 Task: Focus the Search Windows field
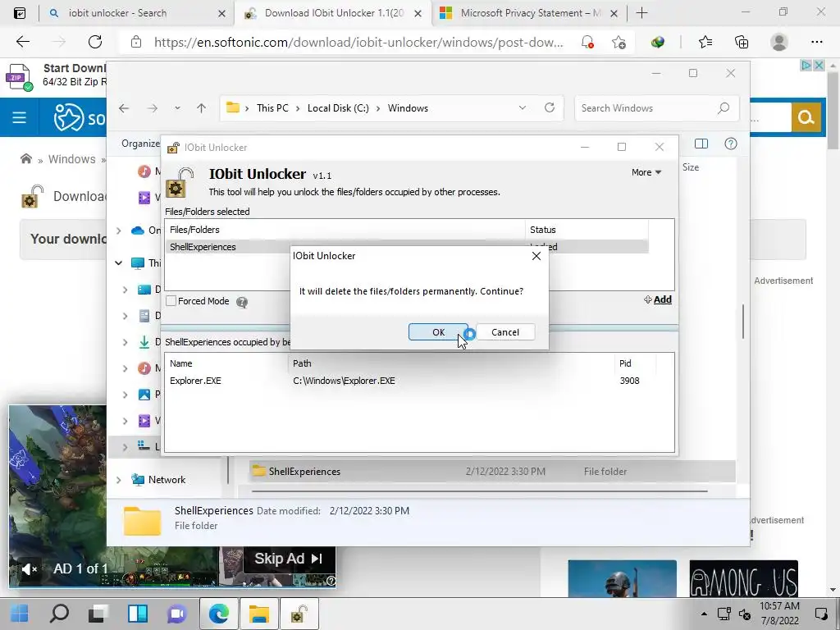[x=646, y=108]
